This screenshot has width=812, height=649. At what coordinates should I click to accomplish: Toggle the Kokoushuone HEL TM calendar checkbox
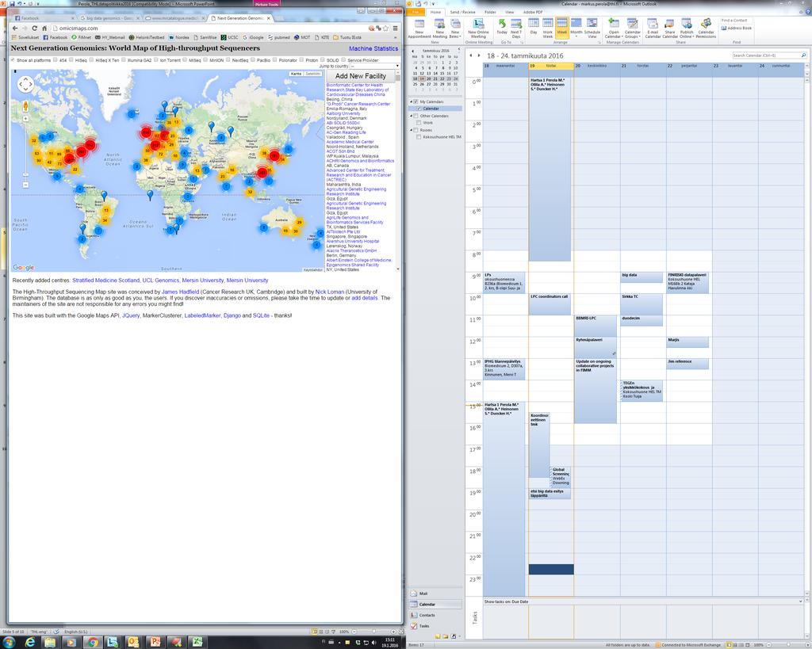click(x=419, y=137)
